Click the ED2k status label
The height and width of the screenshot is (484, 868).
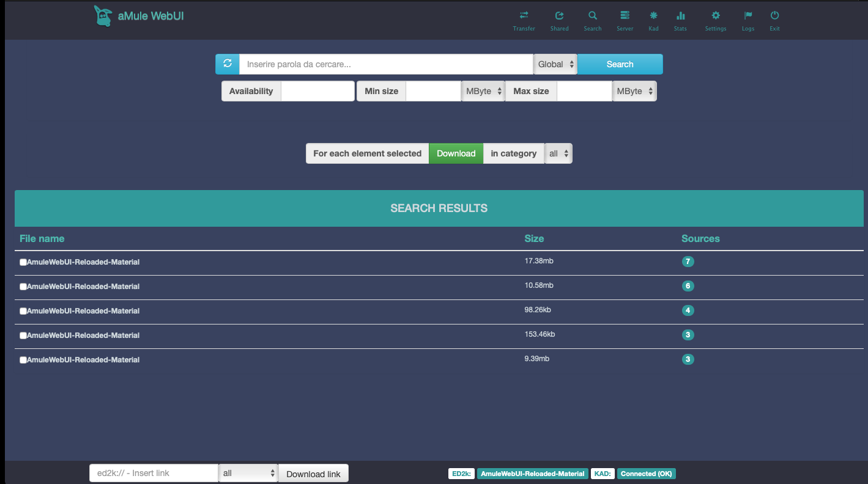pyautogui.click(x=461, y=474)
